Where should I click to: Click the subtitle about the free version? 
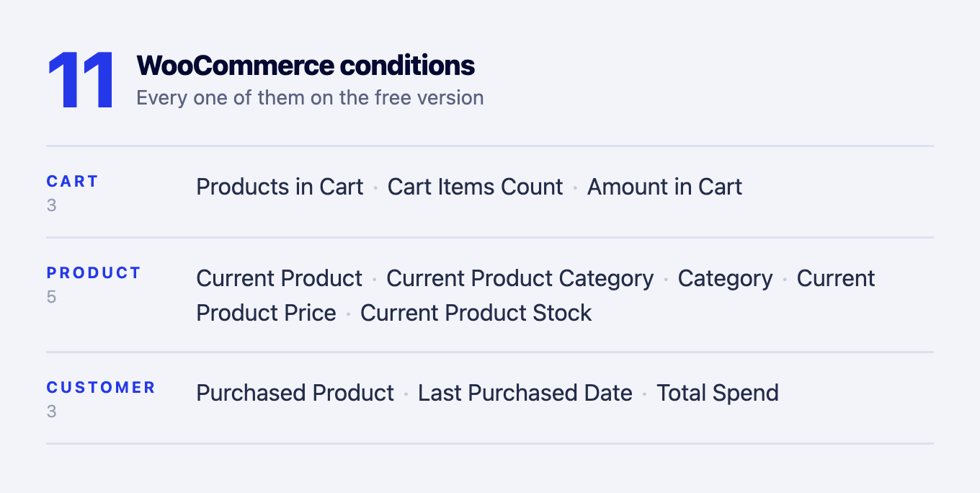point(310,97)
